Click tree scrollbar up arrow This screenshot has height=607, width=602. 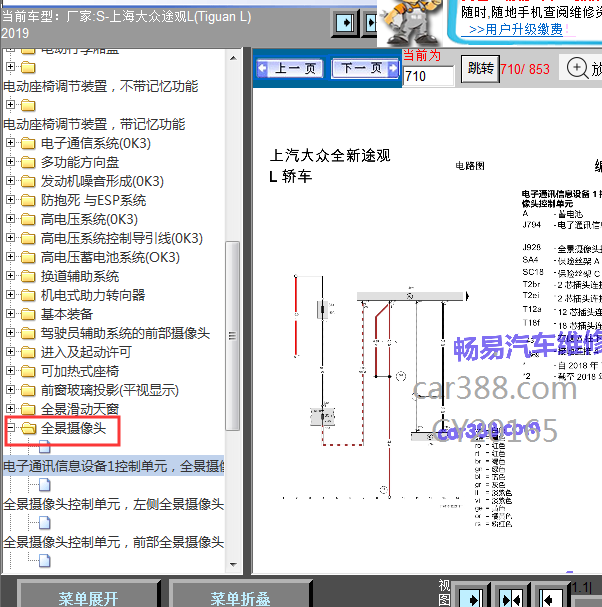[233, 58]
